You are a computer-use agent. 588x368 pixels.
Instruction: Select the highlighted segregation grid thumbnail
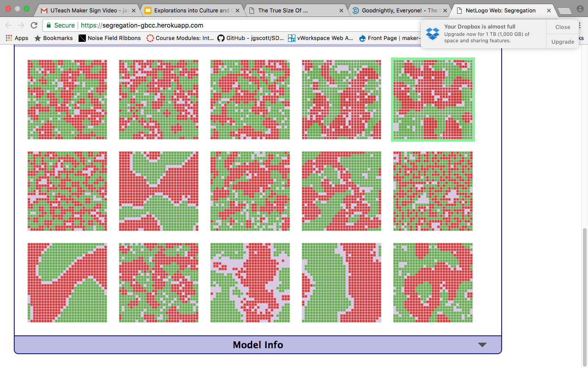coord(432,99)
